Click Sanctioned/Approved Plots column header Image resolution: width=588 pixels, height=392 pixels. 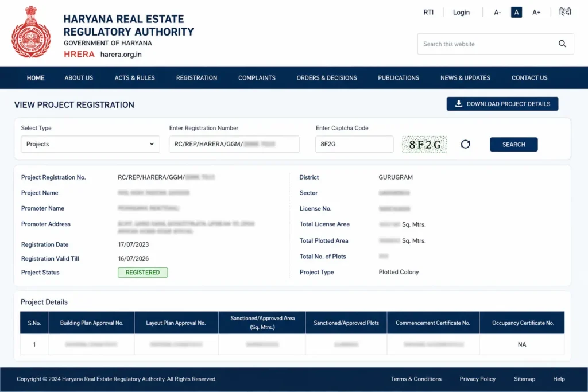[x=346, y=323]
